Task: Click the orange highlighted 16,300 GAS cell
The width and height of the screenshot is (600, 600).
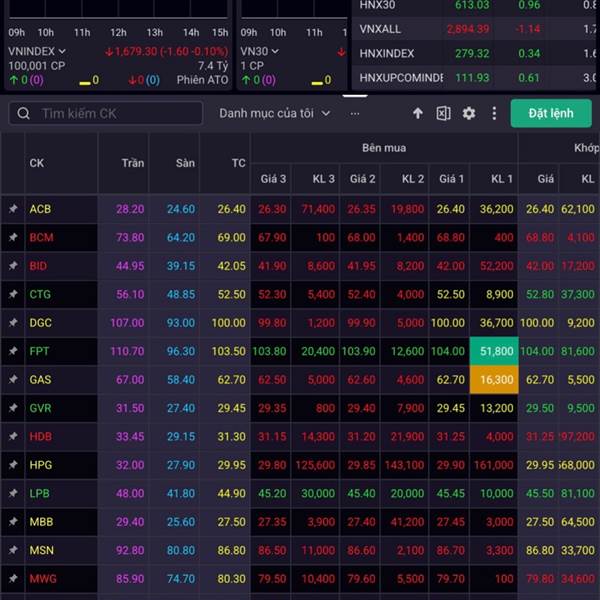Action: (x=494, y=379)
